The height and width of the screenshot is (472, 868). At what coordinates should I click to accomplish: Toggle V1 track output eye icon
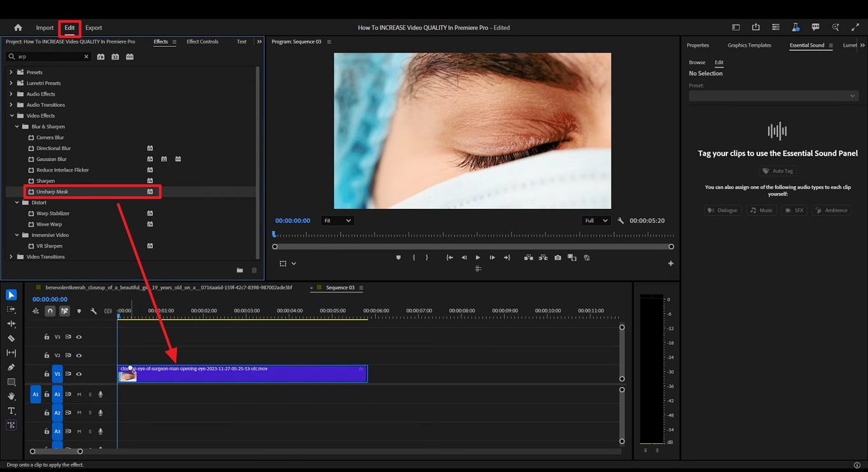click(79, 374)
